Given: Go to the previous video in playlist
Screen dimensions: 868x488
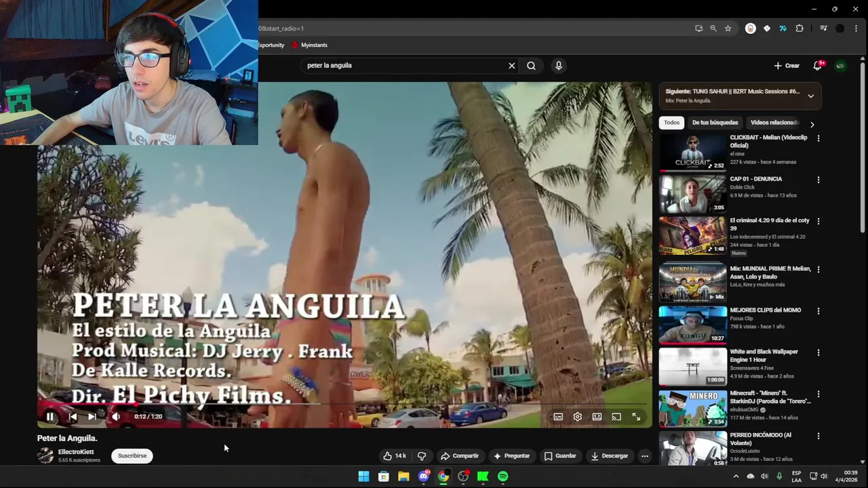Looking at the screenshot, I should (x=73, y=417).
